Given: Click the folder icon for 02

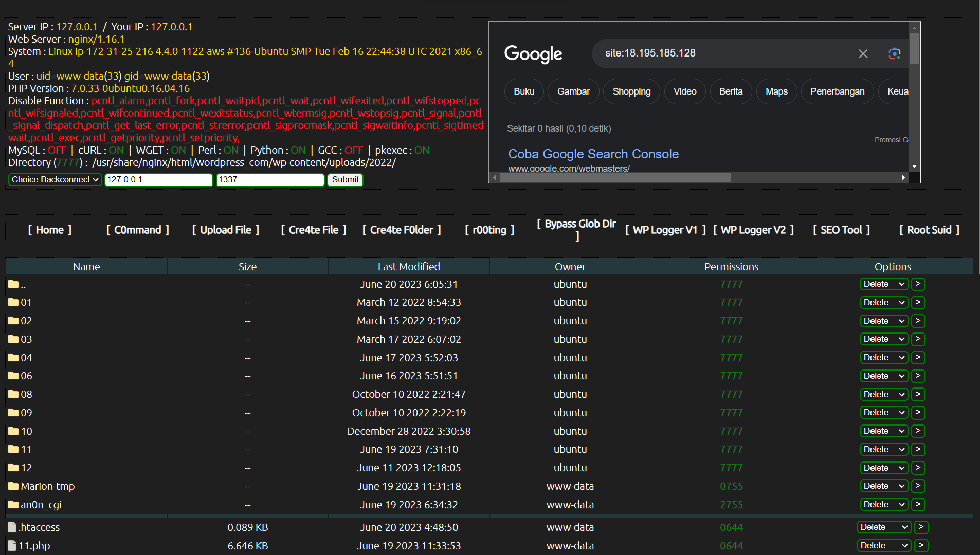Looking at the screenshot, I should coord(13,321).
